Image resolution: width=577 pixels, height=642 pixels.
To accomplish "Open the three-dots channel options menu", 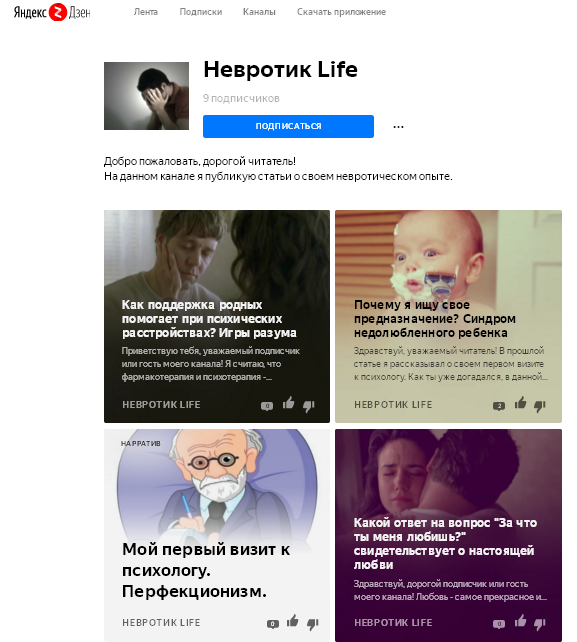I will (x=398, y=127).
